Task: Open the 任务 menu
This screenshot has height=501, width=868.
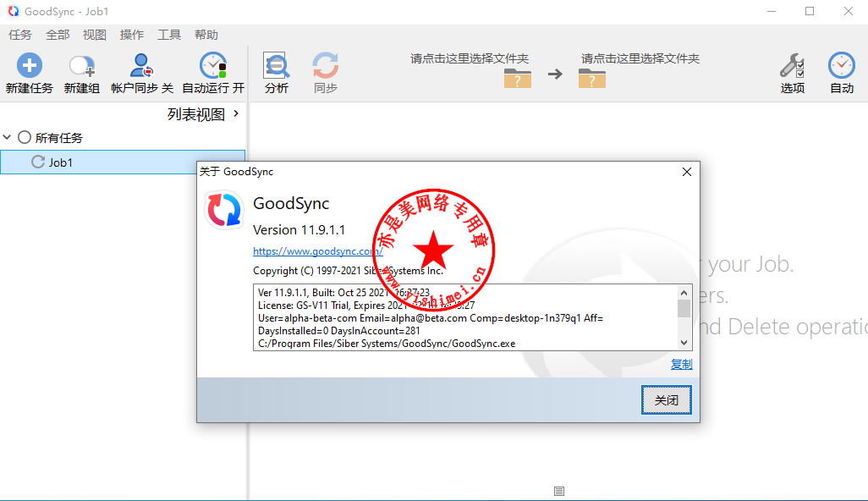Action: click(x=20, y=35)
